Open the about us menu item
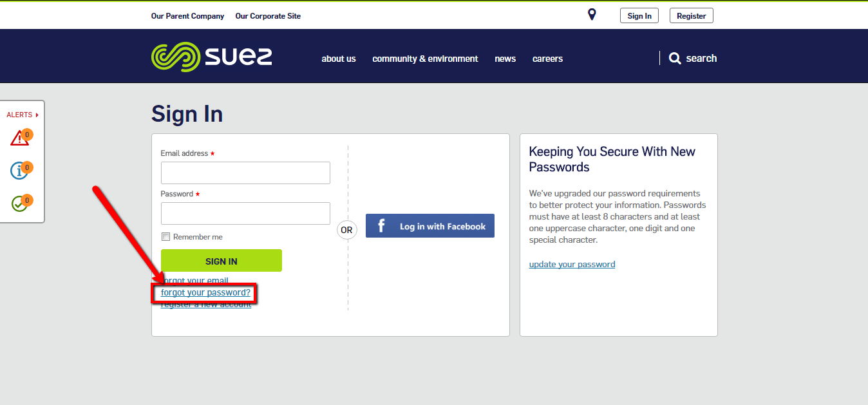This screenshot has width=868, height=405. pyautogui.click(x=339, y=59)
